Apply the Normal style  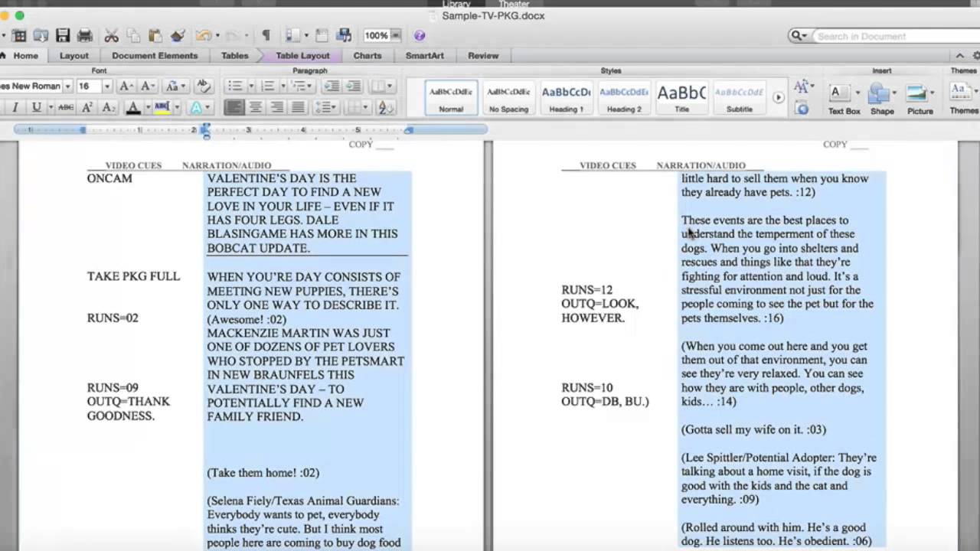tap(451, 98)
